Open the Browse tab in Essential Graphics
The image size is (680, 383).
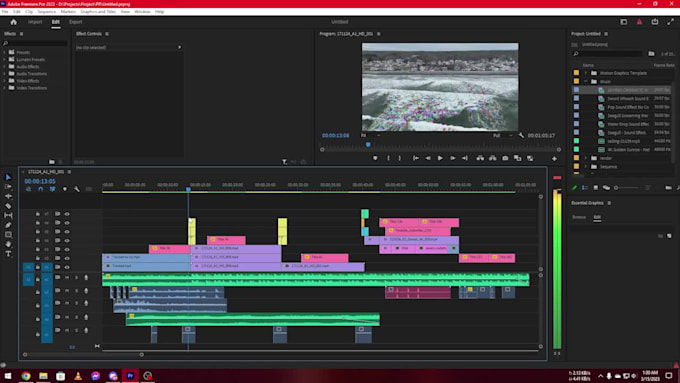(x=579, y=217)
